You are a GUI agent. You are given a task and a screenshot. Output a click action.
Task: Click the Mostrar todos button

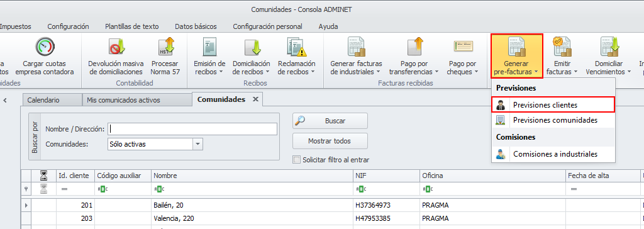(x=330, y=141)
